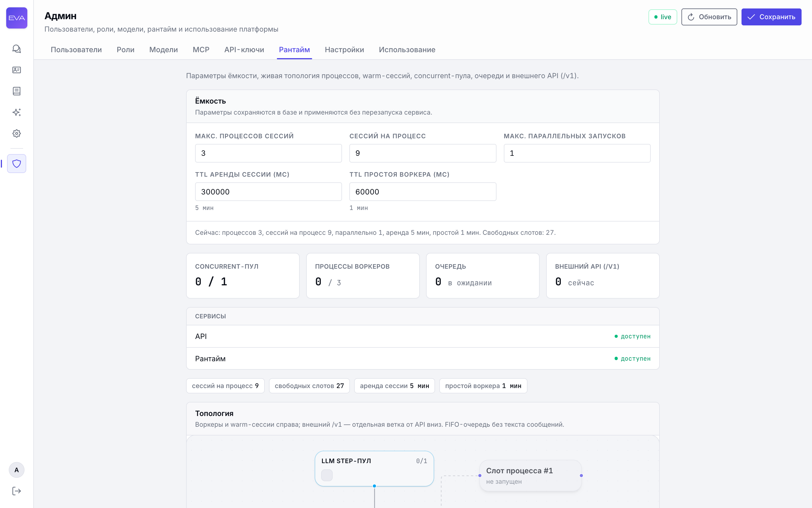Select the shield admin icon in sidebar

(16, 164)
